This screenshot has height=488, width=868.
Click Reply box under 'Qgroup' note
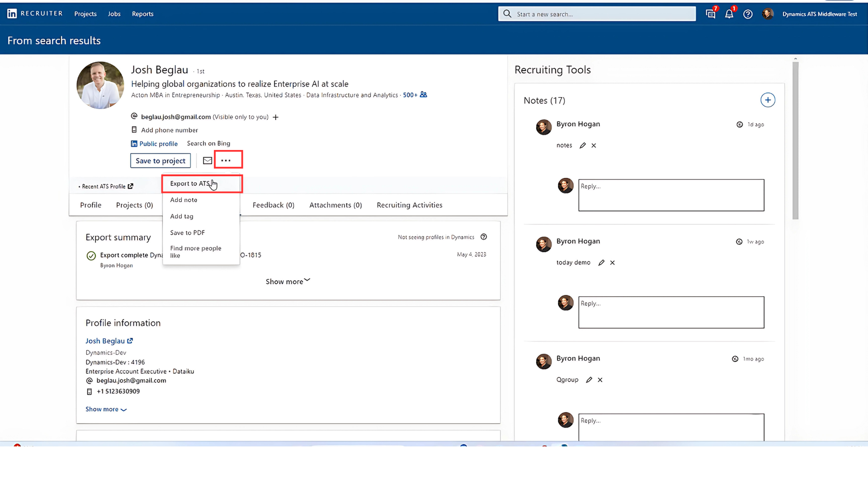(x=671, y=427)
